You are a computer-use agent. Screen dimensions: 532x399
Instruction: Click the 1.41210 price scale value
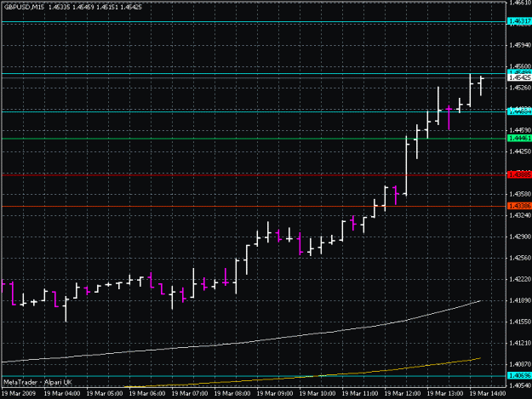(x=520, y=343)
